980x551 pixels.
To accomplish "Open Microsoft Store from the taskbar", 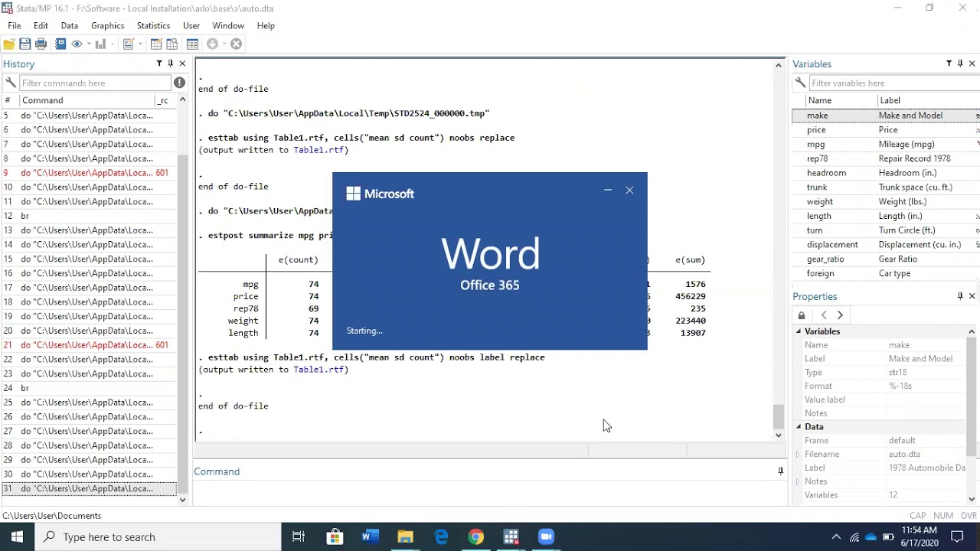I will [x=335, y=536].
